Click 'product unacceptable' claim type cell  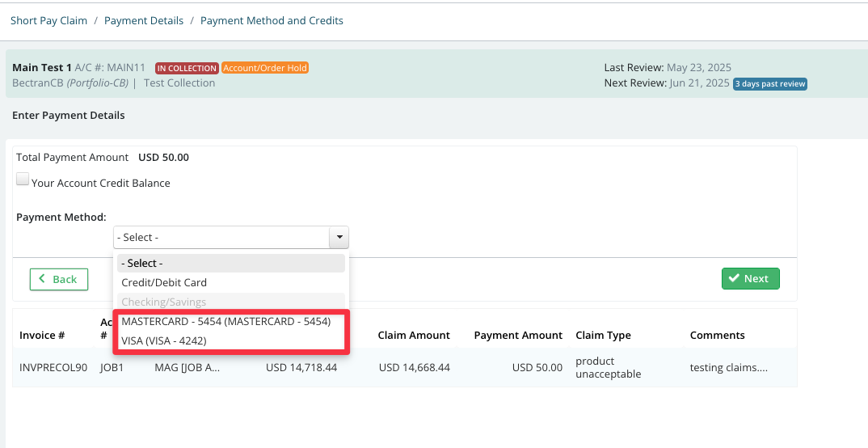point(608,367)
